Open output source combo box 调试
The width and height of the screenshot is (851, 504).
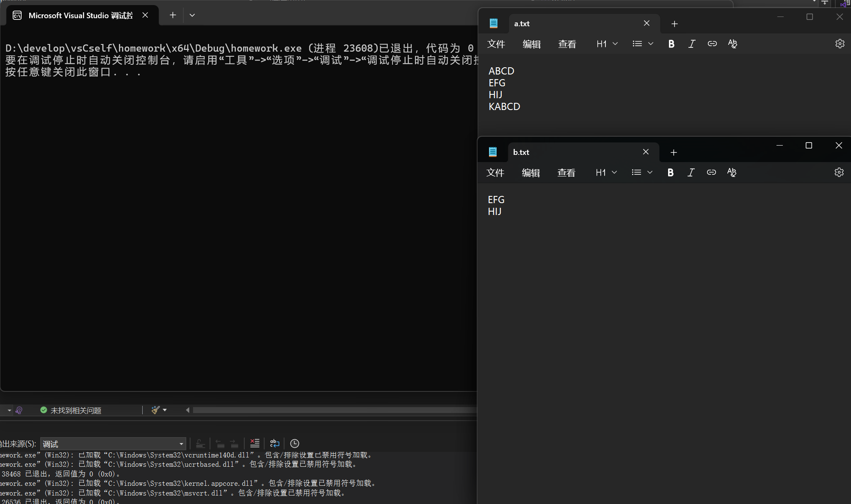[x=113, y=444]
